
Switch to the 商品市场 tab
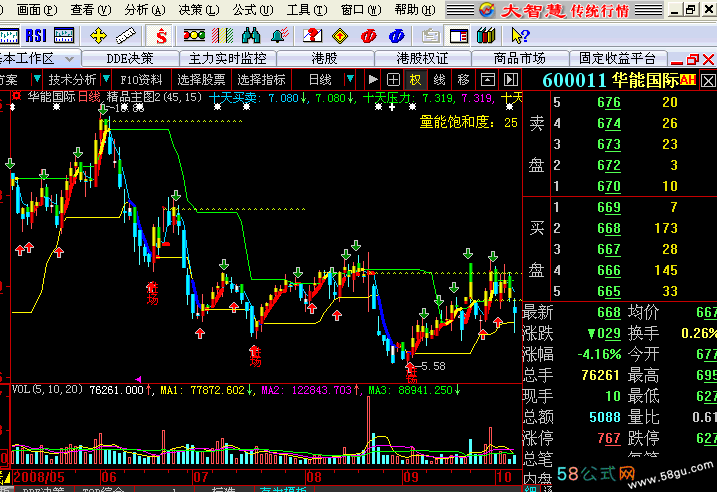519,59
